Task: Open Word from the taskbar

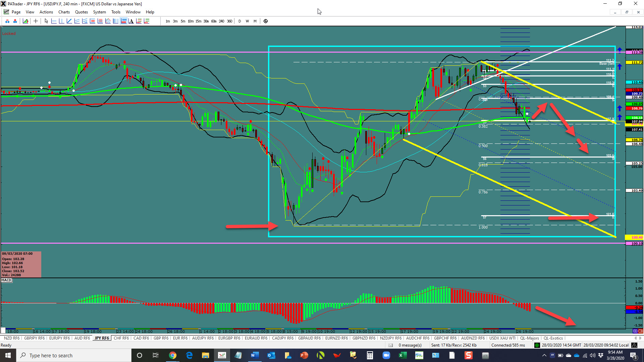Action: pos(255,355)
